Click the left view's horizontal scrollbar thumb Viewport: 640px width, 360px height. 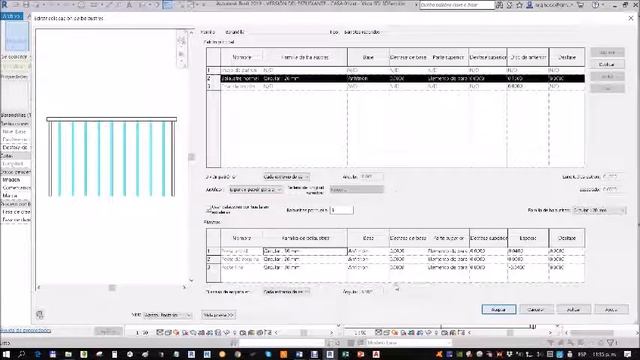pos(304,333)
